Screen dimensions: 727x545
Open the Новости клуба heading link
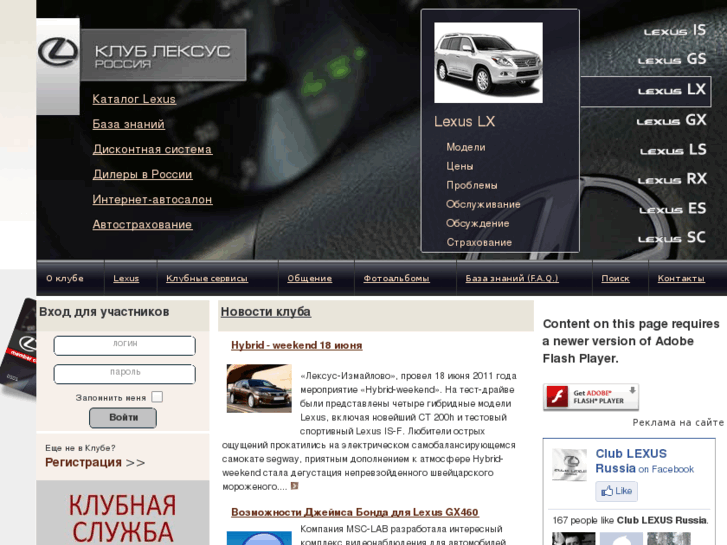pyautogui.click(x=266, y=312)
